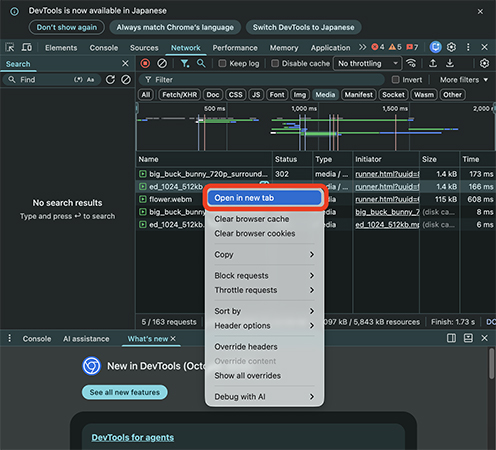Toggle match case Aa search option

click(90, 80)
